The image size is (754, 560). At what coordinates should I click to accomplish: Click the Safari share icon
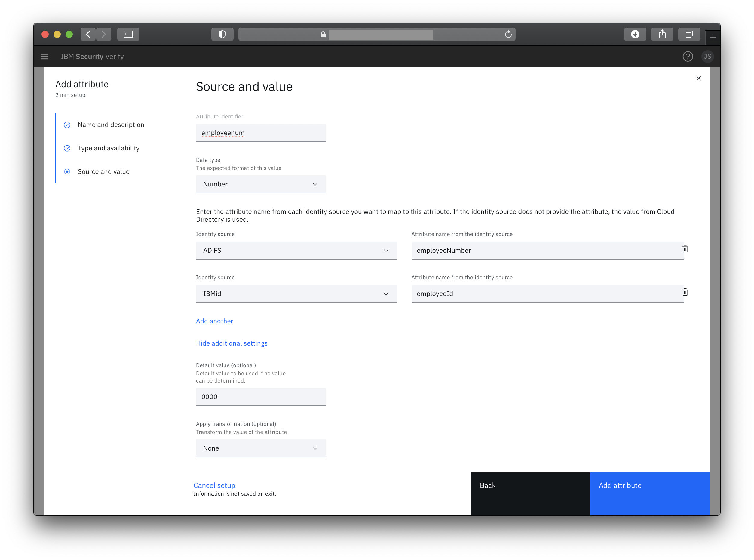(662, 34)
